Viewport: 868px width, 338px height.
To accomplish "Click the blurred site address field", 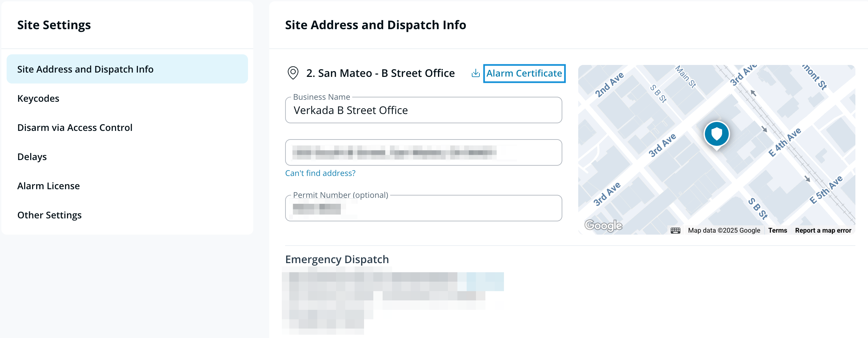I will (423, 152).
